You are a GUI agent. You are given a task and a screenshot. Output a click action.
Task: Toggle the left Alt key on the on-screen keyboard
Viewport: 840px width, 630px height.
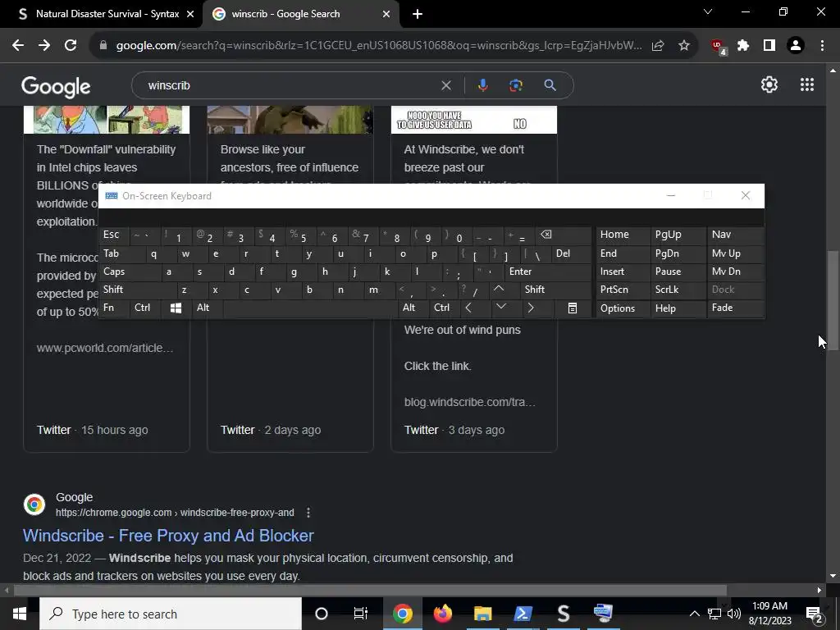tap(207, 308)
